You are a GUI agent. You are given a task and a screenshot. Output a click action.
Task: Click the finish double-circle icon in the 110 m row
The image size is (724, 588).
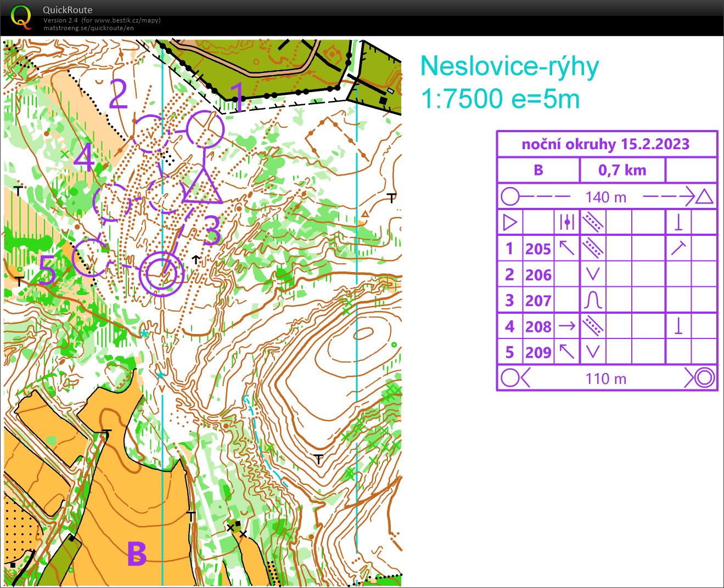tap(704, 378)
